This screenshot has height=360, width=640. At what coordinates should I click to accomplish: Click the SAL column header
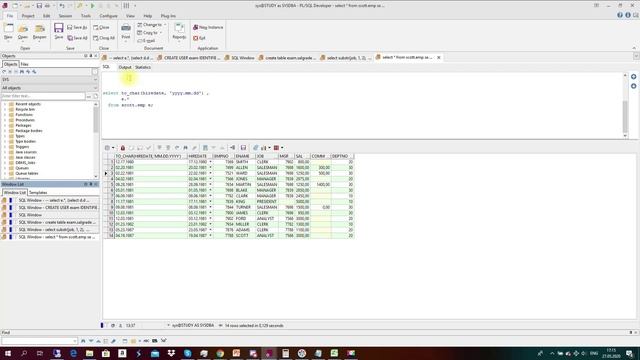[x=302, y=156]
